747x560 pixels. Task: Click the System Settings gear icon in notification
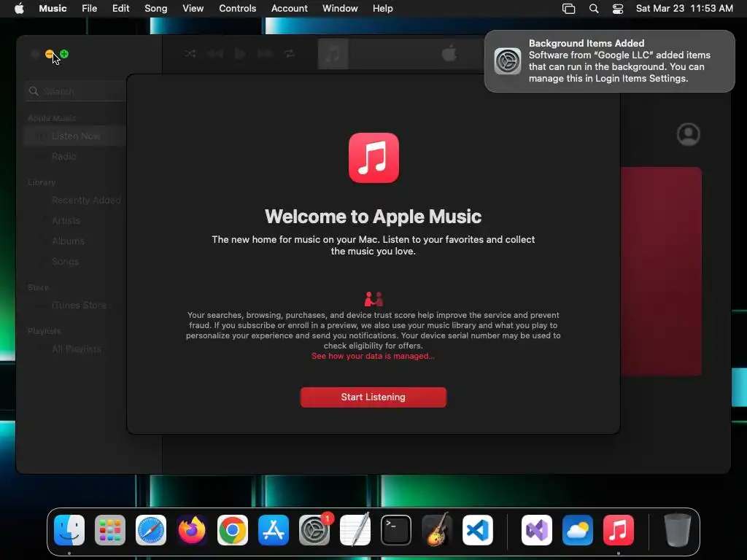click(x=508, y=61)
